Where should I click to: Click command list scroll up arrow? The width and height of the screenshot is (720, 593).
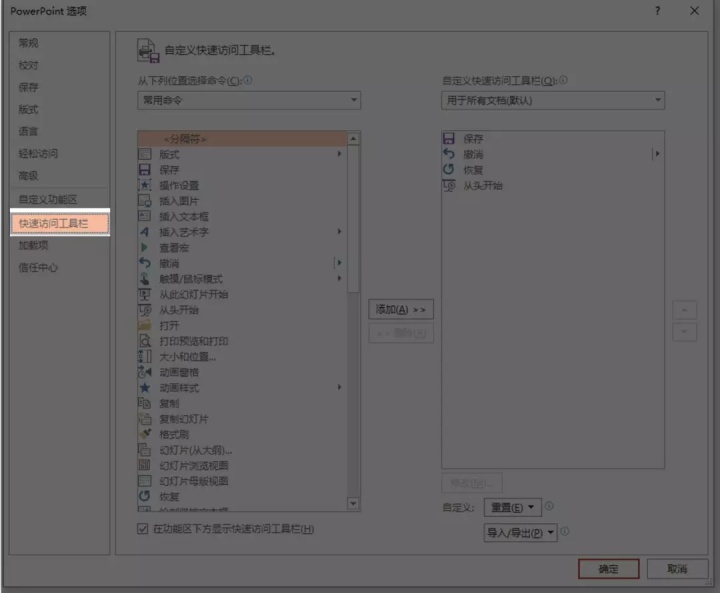coord(353,139)
